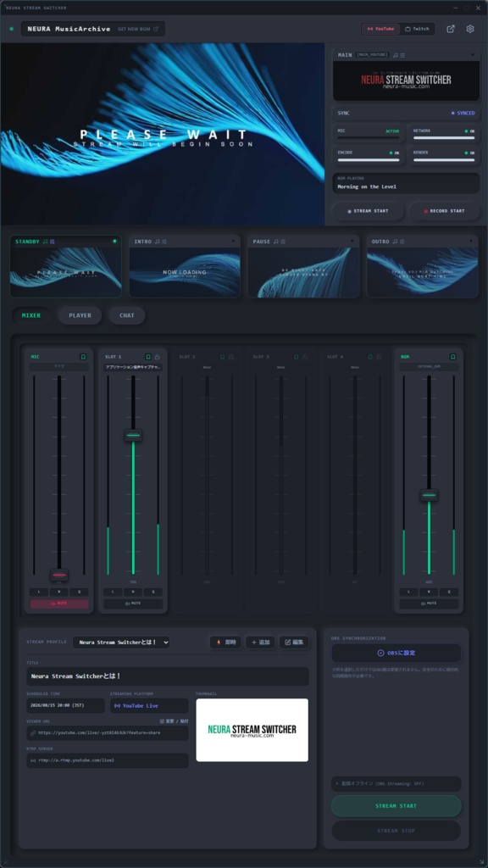Click the monitor icon on SLOT 4

tap(370, 357)
